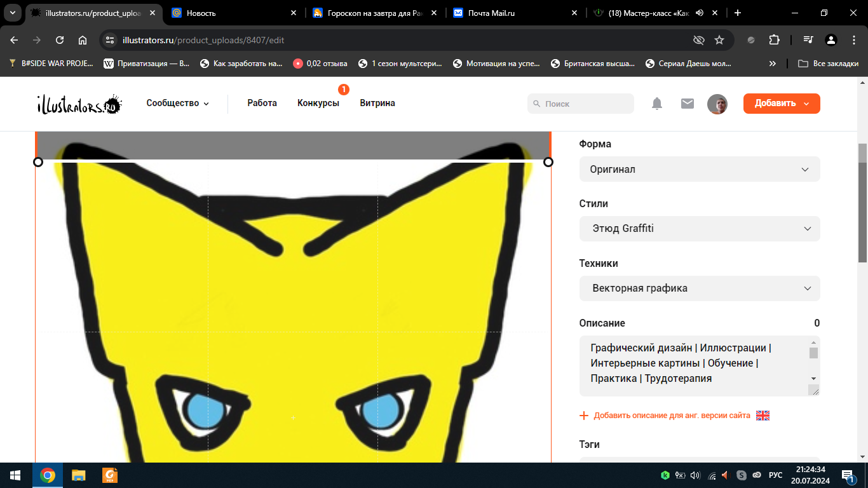Click the Поиск search field

click(x=581, y=104)
